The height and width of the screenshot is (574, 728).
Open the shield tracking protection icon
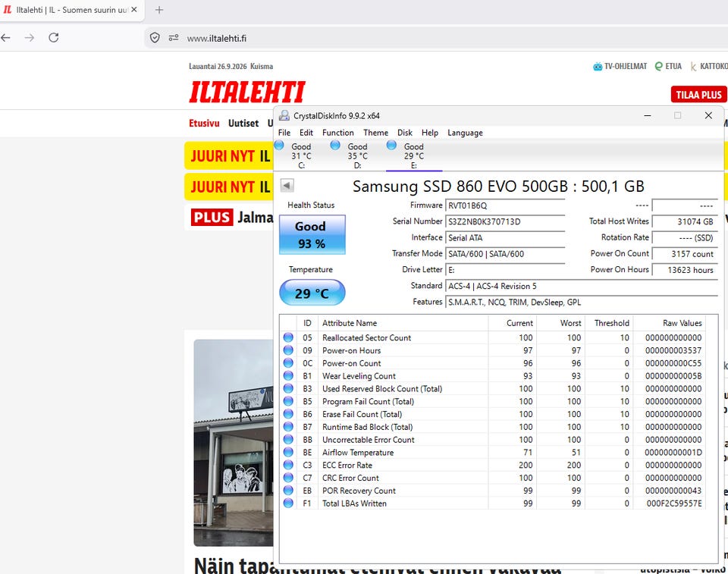155,38
